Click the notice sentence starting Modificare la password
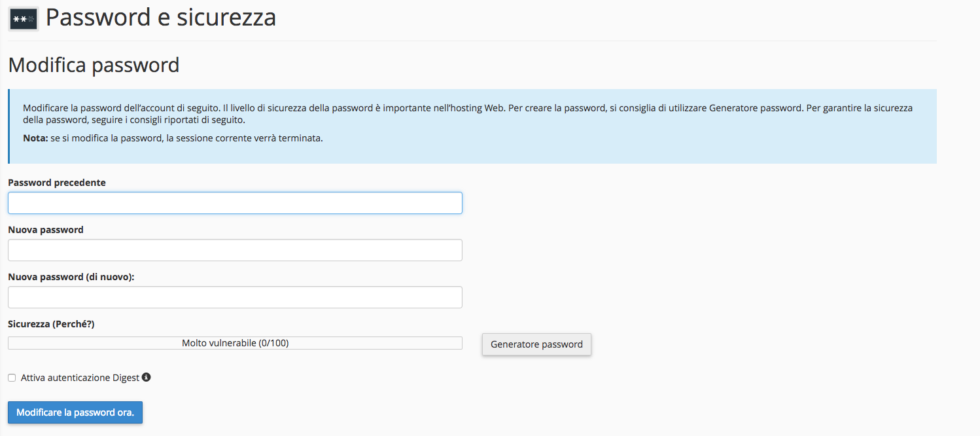The height and width of the screenshot is (436, 980). coord(121,108)
